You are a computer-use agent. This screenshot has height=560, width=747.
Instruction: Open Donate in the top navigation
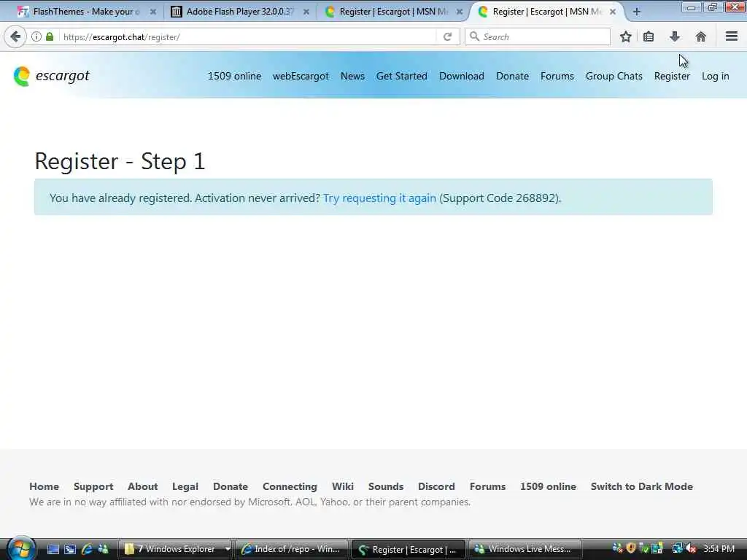tap(512, 76)
